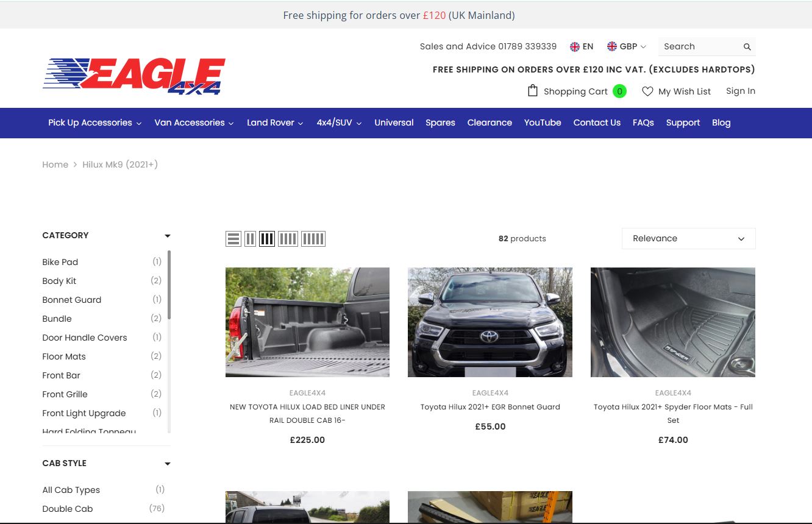
Task: Click the search magnifier icon
Action: click(x=747, y=47)
